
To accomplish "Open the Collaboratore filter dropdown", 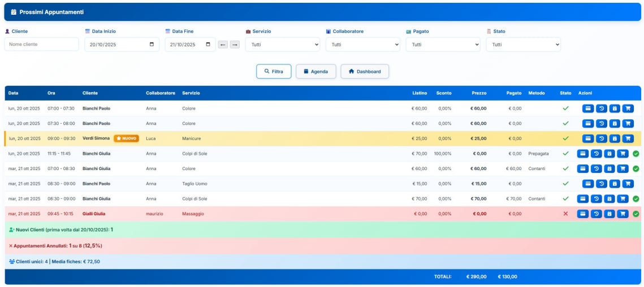I will click(362, 45).
